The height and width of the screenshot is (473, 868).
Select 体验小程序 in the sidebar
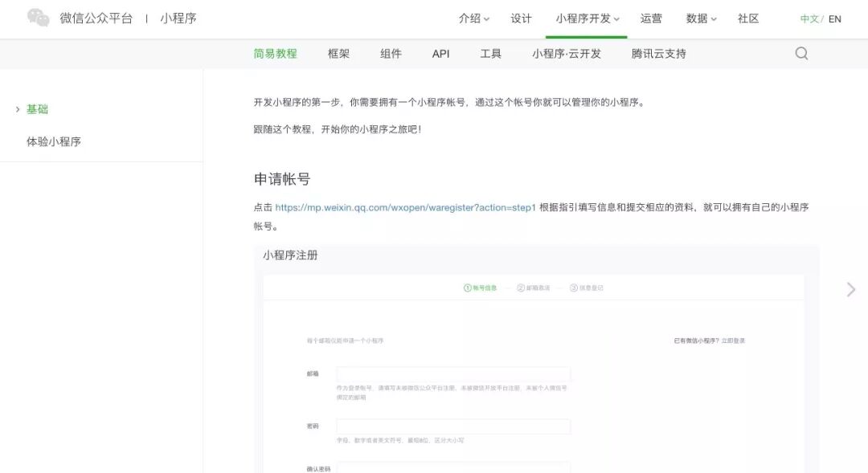point(54,141)
